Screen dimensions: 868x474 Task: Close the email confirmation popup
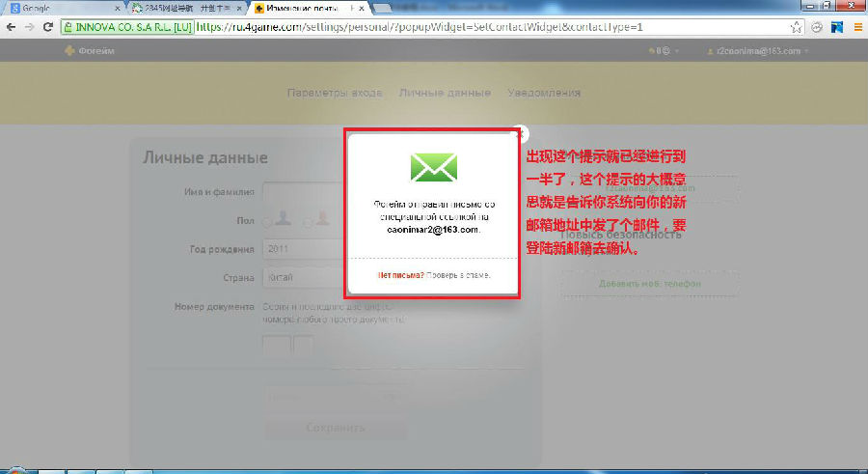coord(522,133)
